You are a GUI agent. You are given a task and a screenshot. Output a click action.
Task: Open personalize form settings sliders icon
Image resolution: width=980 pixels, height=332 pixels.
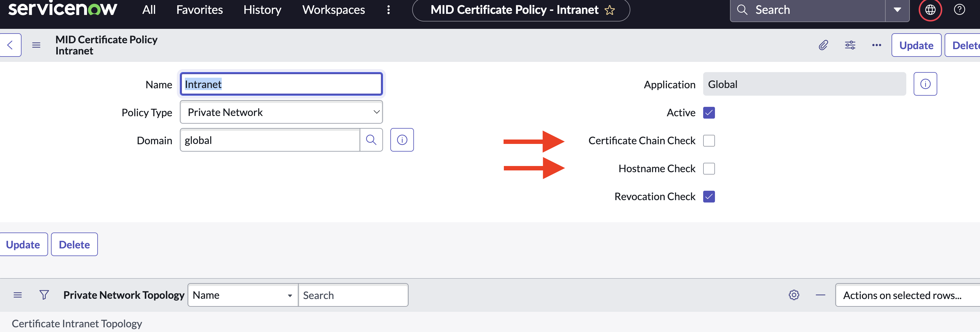[x=850, y=45]
